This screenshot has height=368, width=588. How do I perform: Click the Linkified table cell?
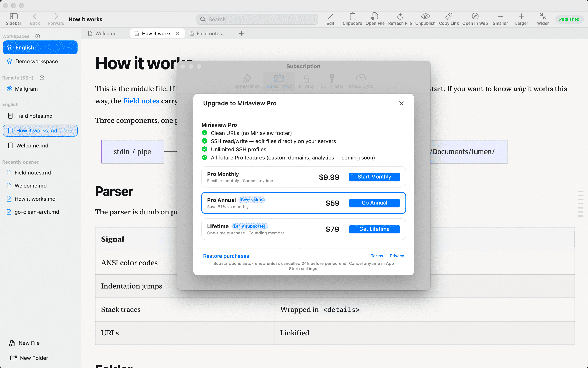click(x=424, y=333)
